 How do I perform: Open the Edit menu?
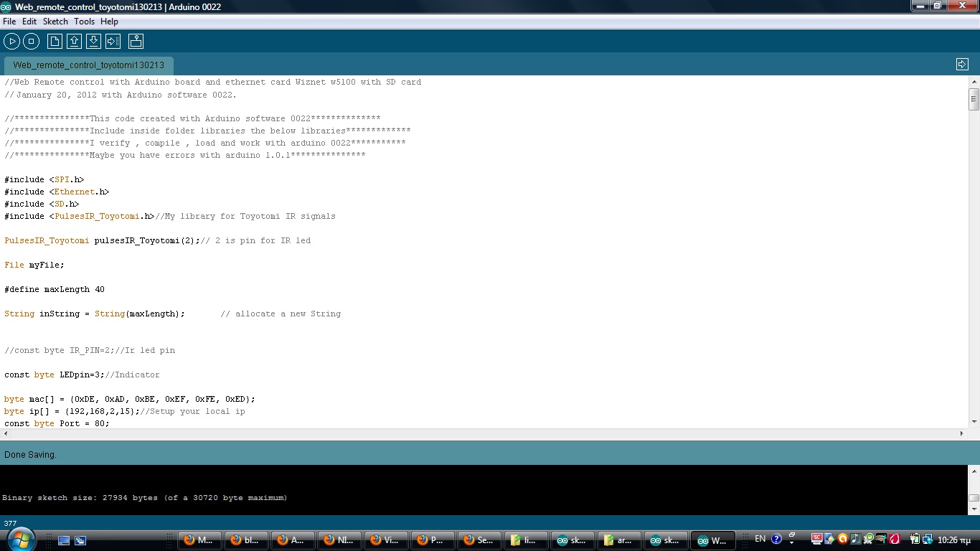click(29, 22)
